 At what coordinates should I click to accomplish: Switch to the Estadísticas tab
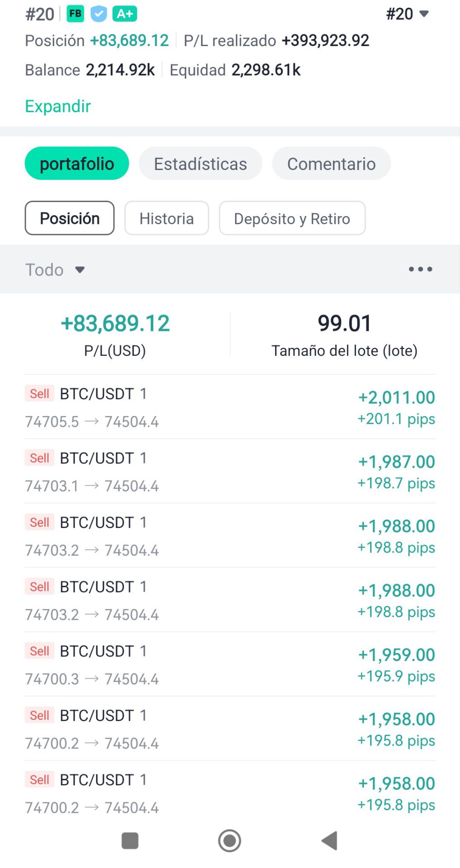[200, 164]
